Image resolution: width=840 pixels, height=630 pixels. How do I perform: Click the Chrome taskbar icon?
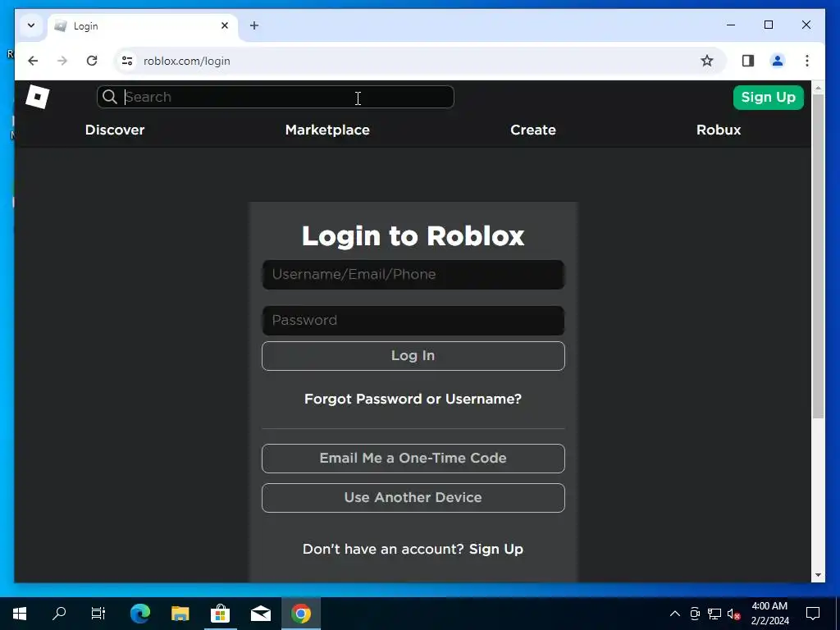click(x=301, y=614)
